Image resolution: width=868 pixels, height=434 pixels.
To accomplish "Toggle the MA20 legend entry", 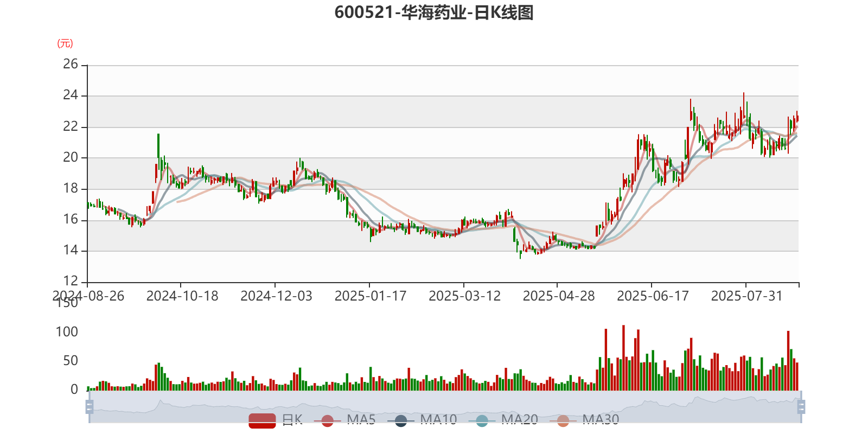I will point(503,420).
